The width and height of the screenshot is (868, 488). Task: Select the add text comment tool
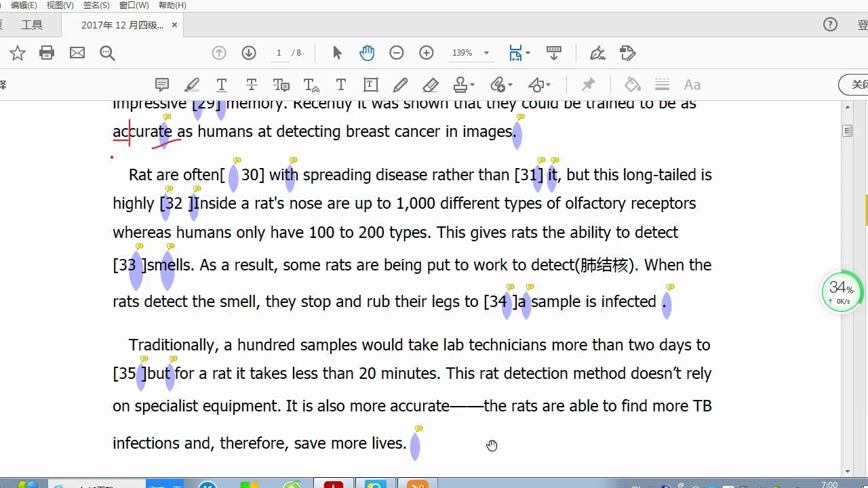[x=341, y=85]
